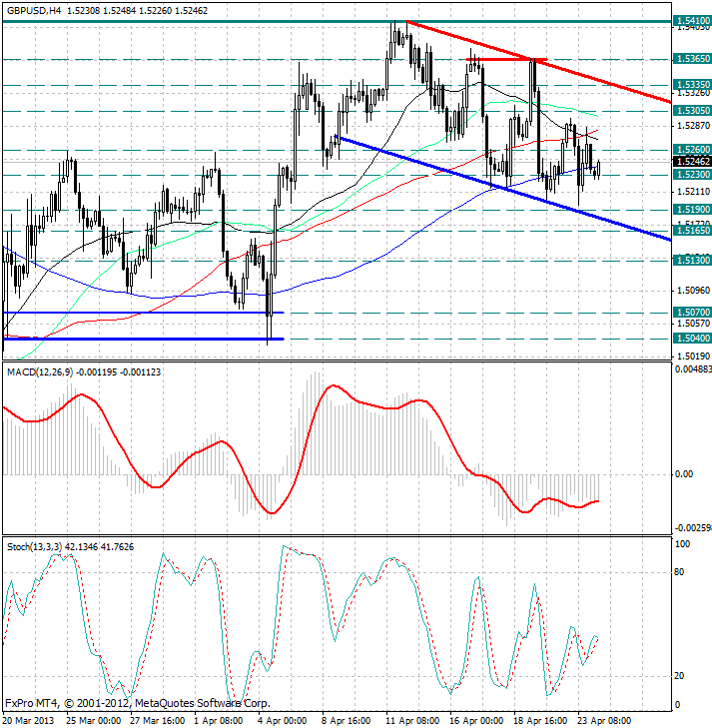712x728 pixels.
Task: Click the 1.50190 price axis value
Action: click(x=693, y=357)
